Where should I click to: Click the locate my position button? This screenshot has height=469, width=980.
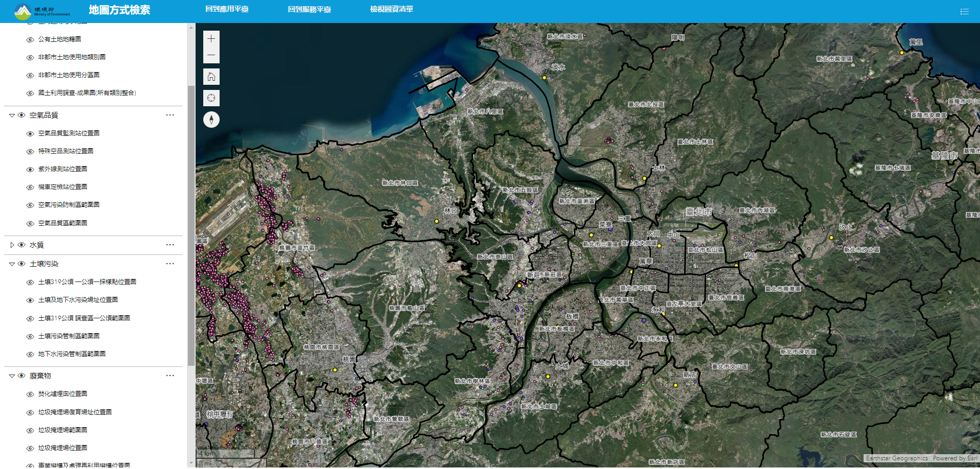click(211, 98)
